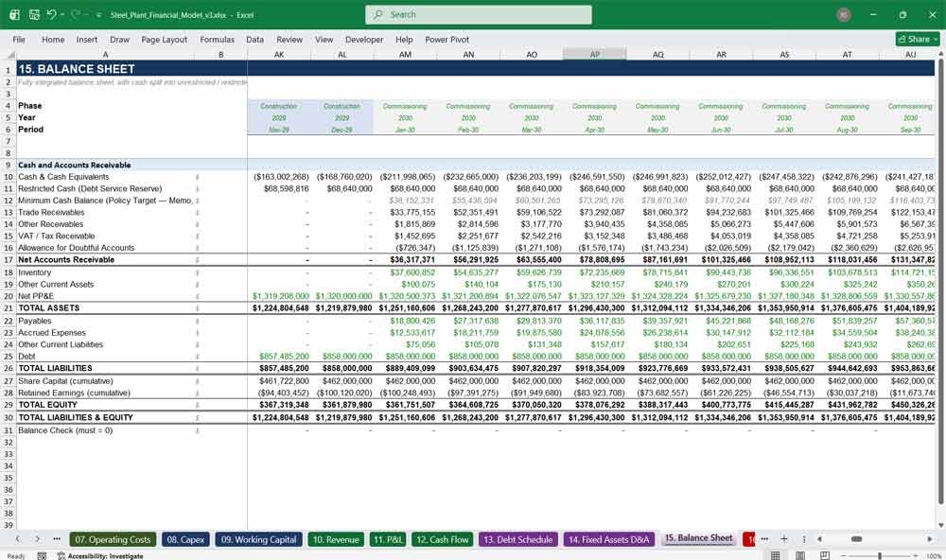The height and width of the screenshot is (560, 946).
Task: Click the vertical scrollbar thumb
Action: click(940, 281)
